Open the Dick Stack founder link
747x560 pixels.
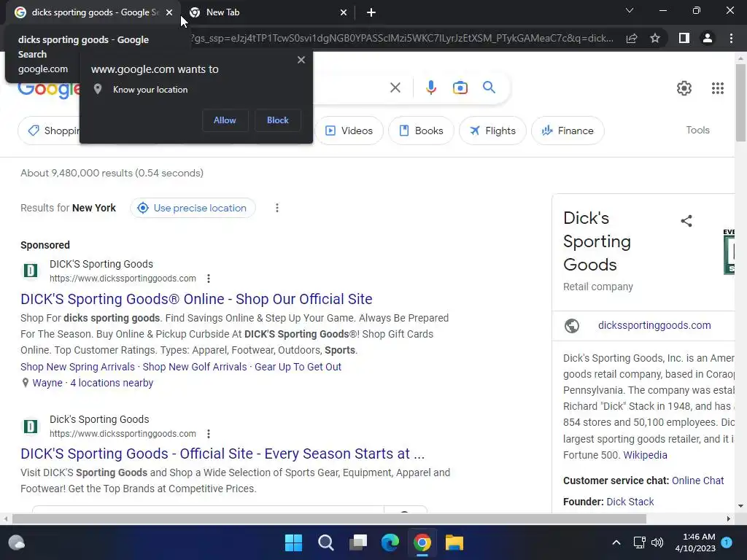click(x=630, y=502)
